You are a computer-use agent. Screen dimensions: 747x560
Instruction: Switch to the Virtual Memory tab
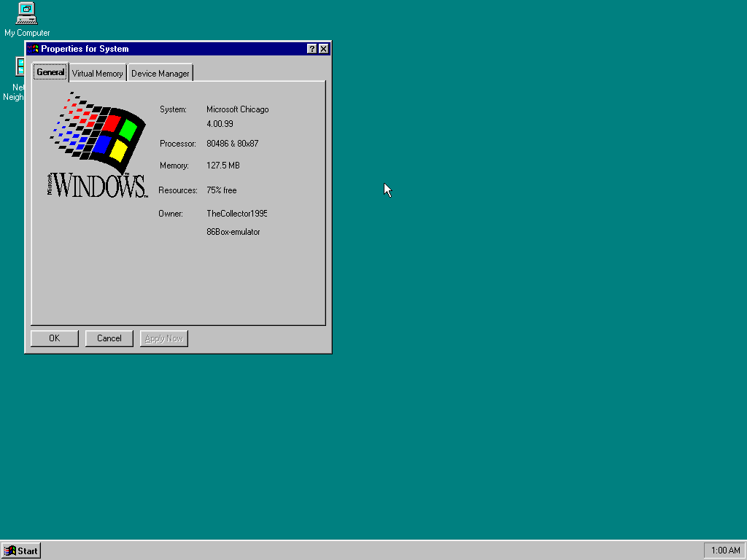pos(97,74)
